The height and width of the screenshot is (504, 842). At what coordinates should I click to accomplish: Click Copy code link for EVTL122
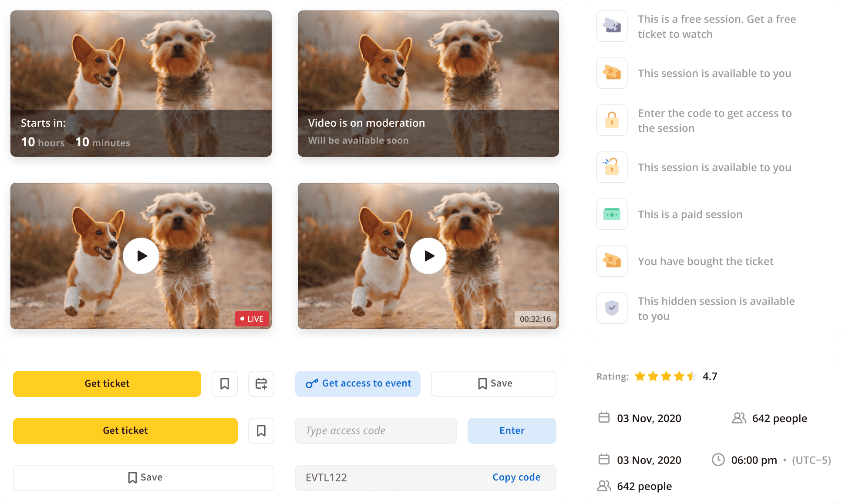(516, 477)
